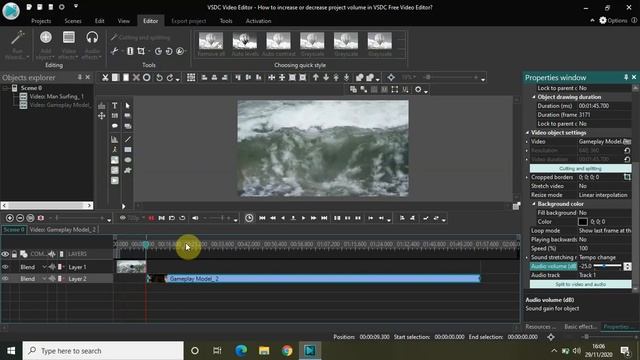
Task: Apply the Auto contrast quick style
Action: pos(278,44)
